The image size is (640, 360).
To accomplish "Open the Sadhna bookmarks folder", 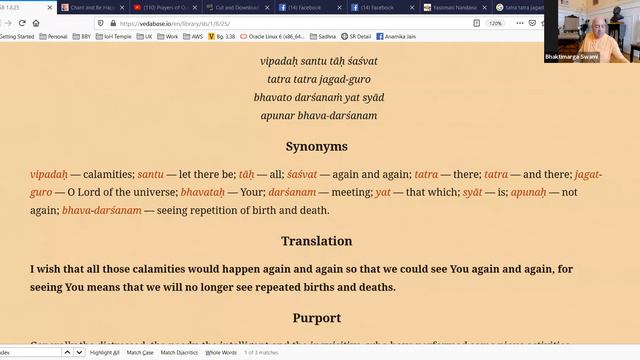I will (323, 36).
